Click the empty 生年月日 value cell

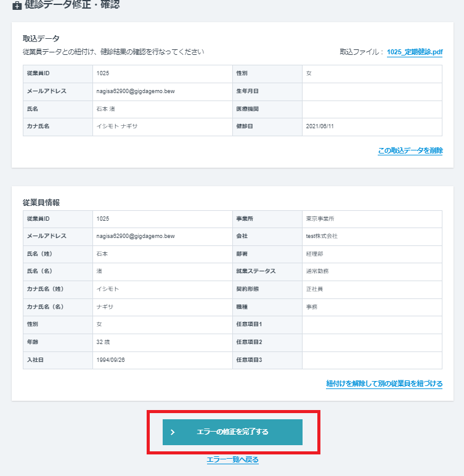pyautogui.click(x=372, y=91)
